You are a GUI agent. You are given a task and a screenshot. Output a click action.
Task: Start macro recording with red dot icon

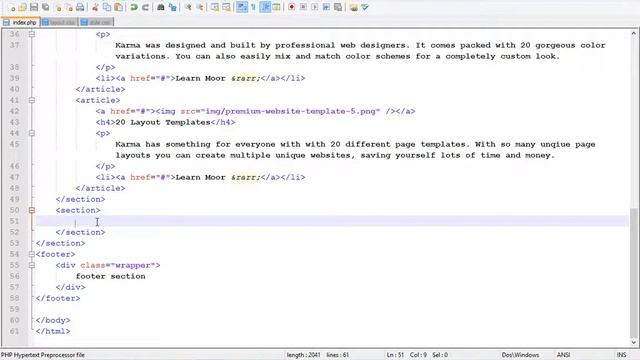(x=291, y=7)
